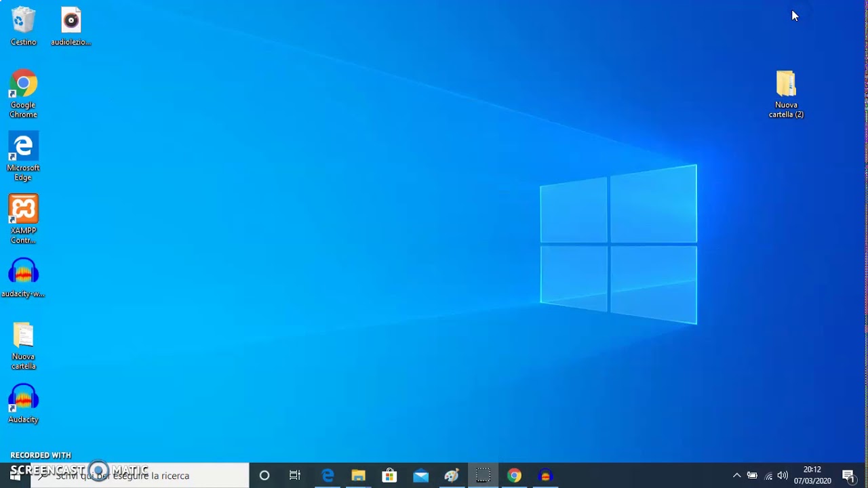Select the XAMPP Control desktop shortcut
This screenshot has width=868, height=488.
[23, 220]
